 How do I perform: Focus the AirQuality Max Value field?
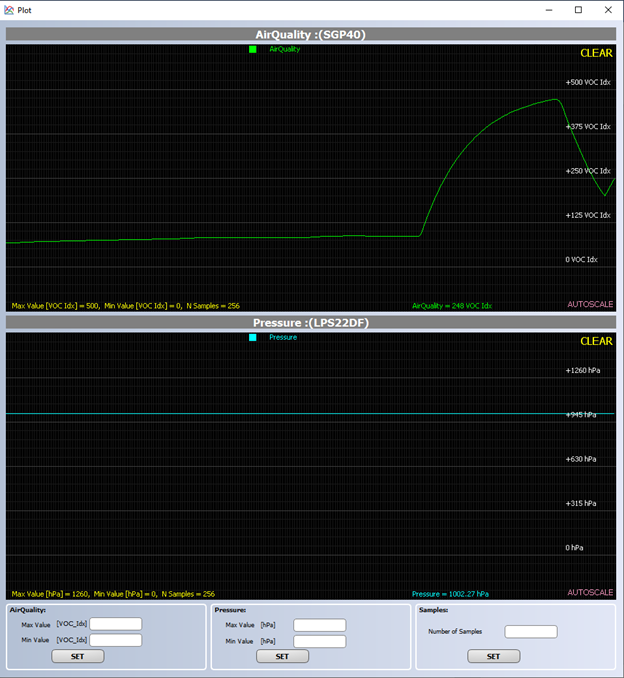coord(116,624)
